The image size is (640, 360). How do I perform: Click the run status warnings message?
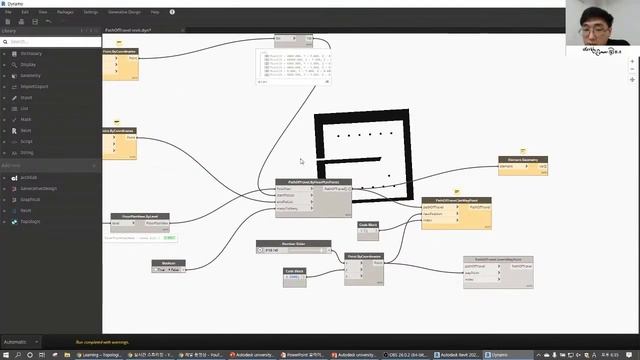pos(102,342)
